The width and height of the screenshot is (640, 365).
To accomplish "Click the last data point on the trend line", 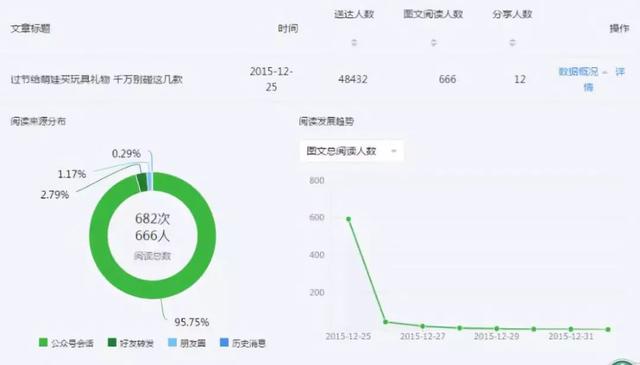I will pos(608,329).
